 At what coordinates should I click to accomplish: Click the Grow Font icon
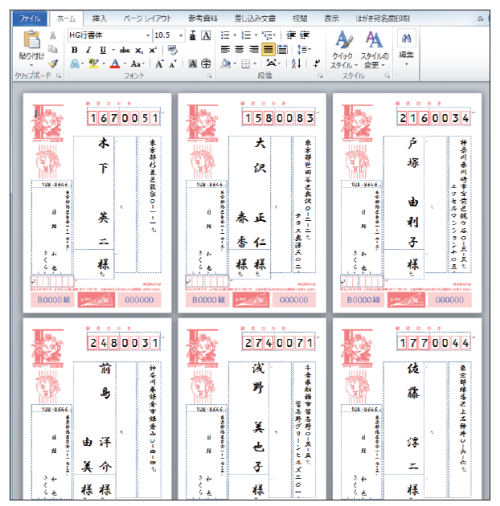159,64
